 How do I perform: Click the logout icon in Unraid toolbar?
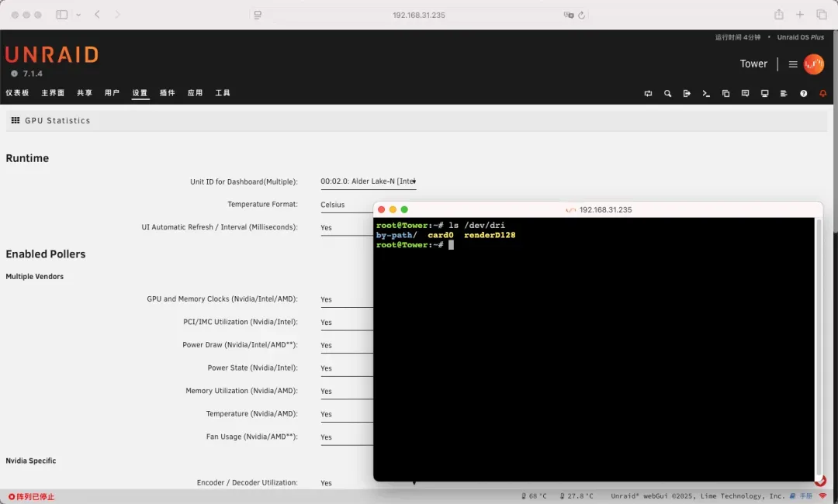pyautogui.click(x=687, y=94)
